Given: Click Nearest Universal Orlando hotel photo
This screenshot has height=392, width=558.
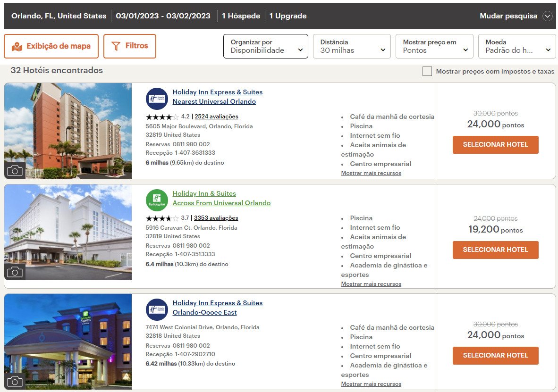Looking at the screenshot, I should (x=68, y=131).
